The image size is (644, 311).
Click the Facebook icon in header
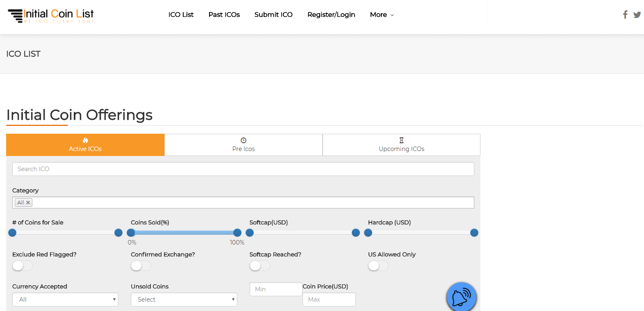625,15
